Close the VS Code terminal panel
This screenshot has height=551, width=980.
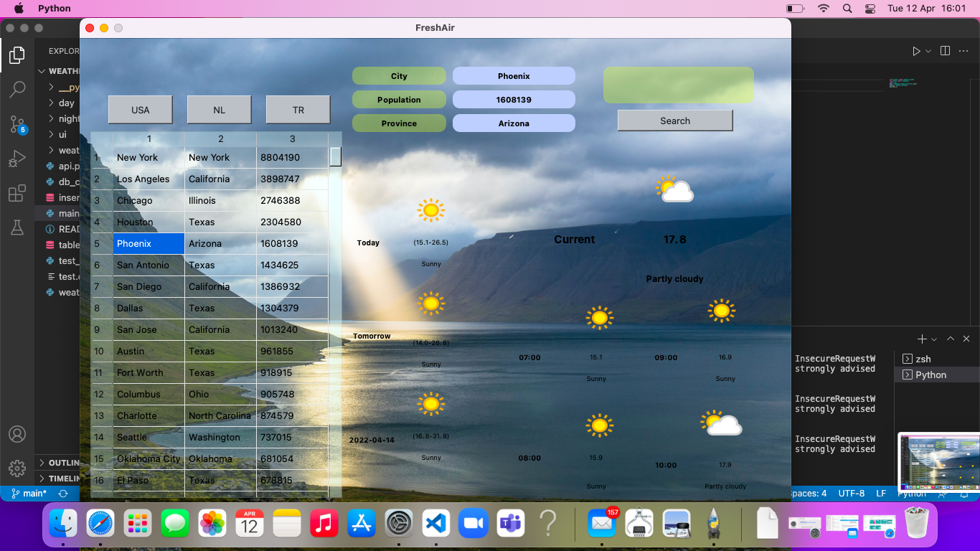(967, 339)
